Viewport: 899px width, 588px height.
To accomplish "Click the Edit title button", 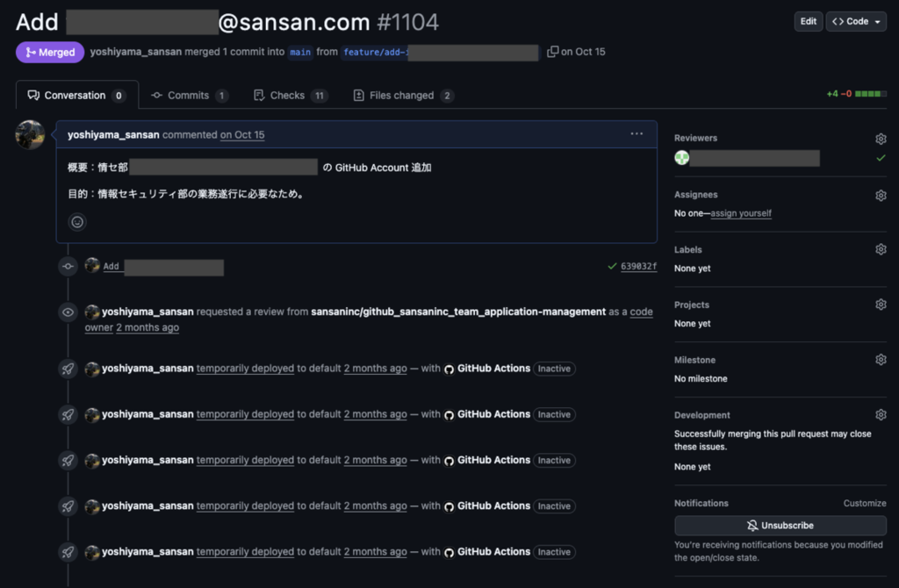I will pyautogui.click(x=809, y=21).
